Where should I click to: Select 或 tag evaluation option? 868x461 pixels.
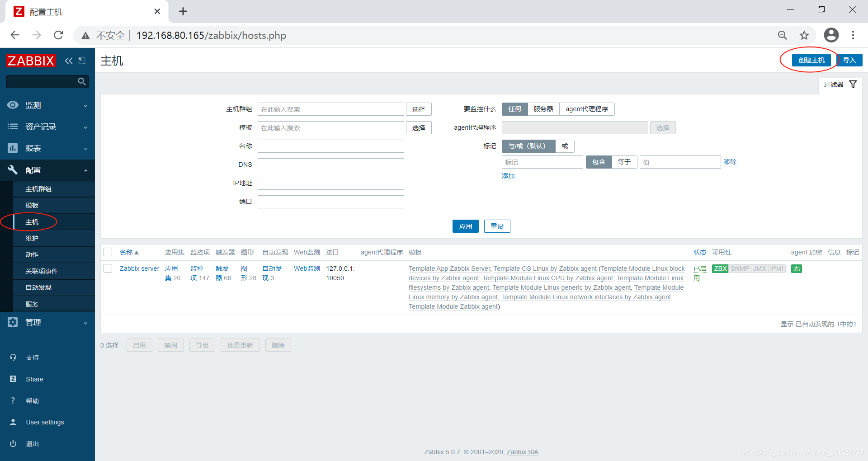point(565,146)
